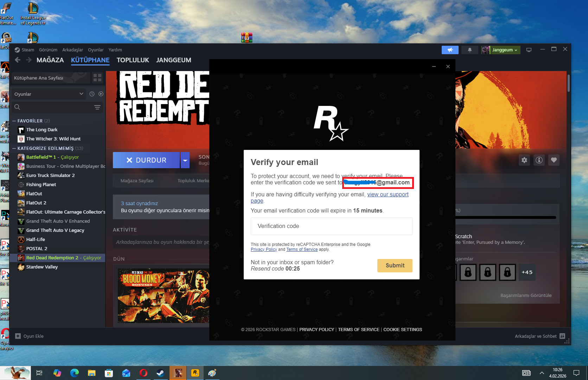
Task: Switch library to grid collections view
Action: (97, 78)
